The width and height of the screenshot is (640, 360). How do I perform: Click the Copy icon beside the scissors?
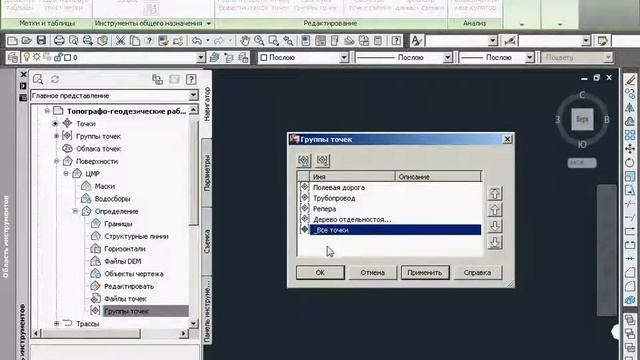click(x=135, y=40)
